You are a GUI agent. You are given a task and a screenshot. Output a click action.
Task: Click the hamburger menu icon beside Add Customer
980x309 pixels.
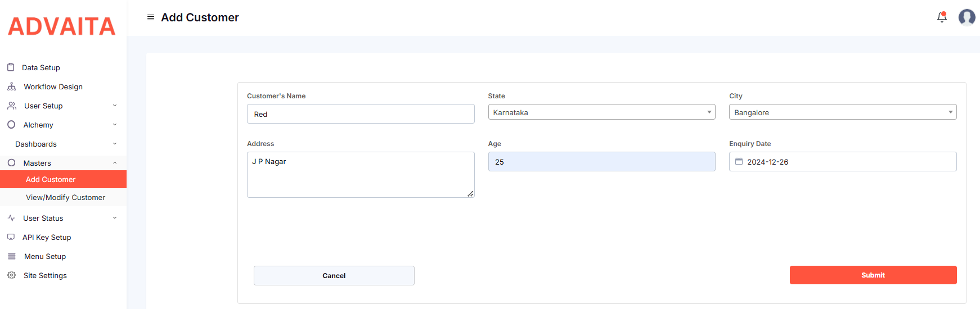[151, 17]
